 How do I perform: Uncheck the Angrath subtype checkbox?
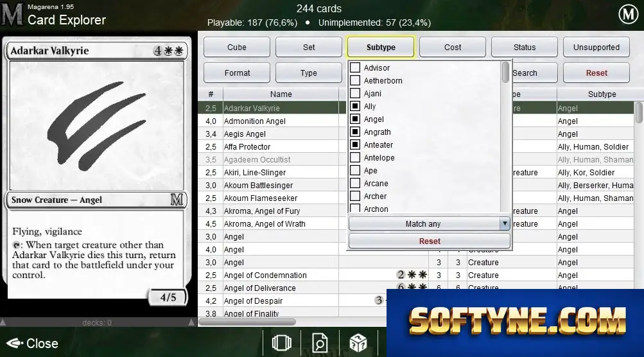tap(355, 132)
